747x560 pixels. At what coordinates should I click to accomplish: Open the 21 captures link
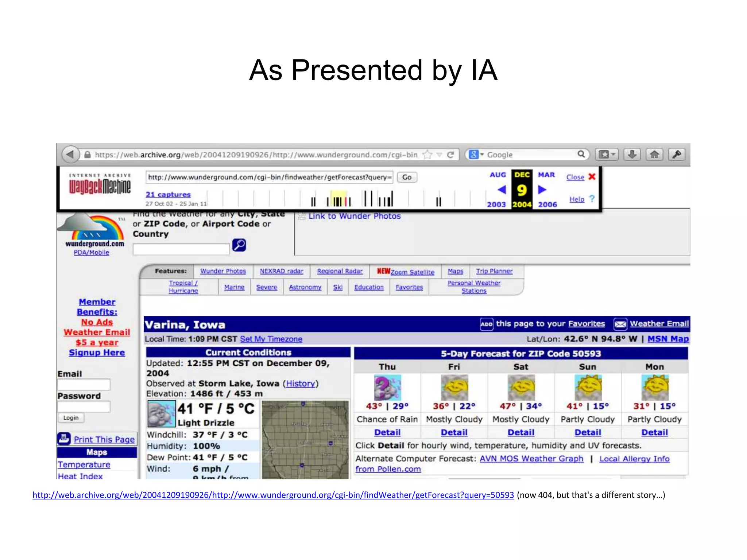[x=168, y=194]
